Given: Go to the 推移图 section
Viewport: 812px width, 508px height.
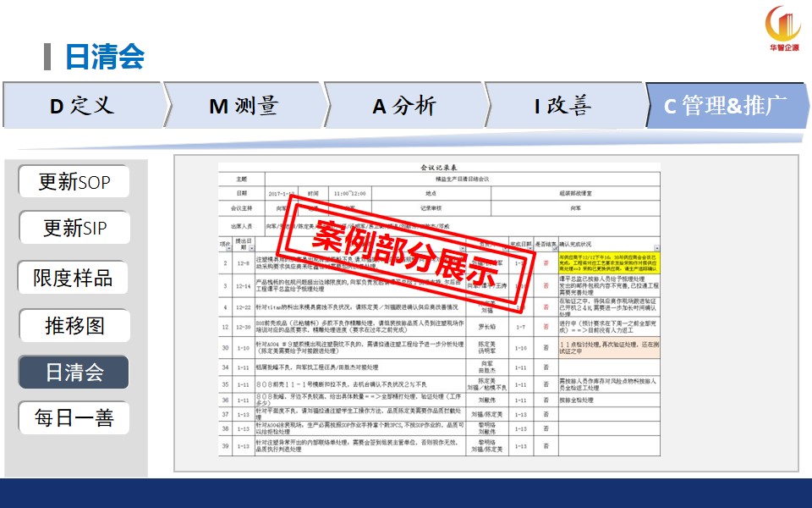Looking at the screenshot, I should [74, 325].
